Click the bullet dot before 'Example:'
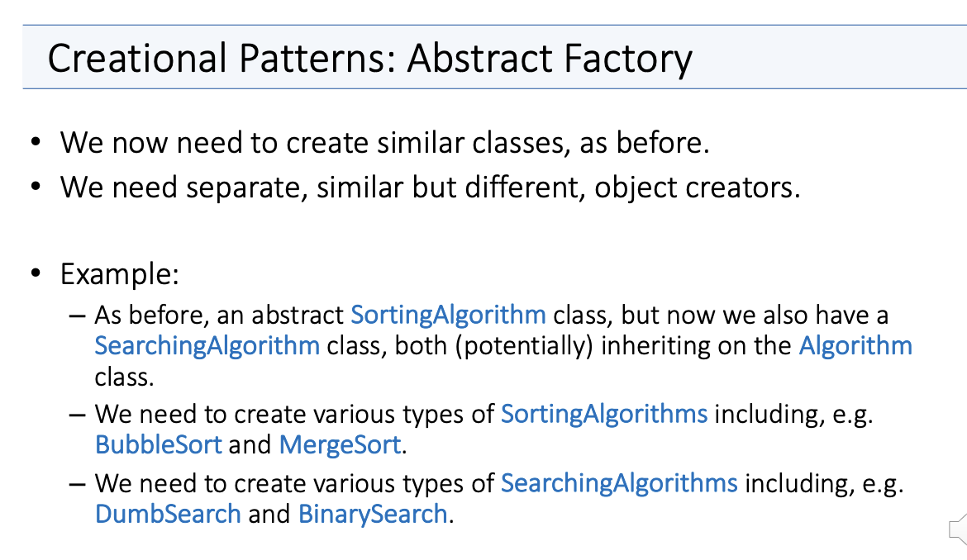967x560 pixels. [36, 273]
